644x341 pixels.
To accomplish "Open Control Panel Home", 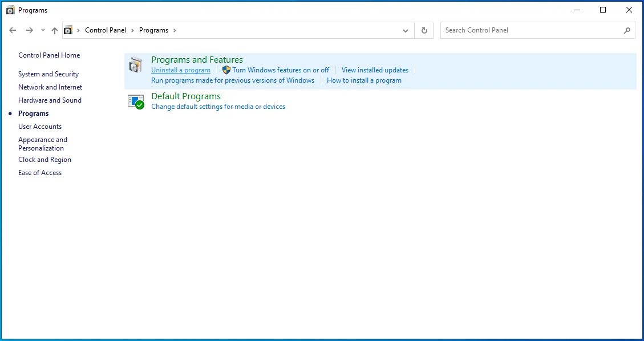I will [49, 55].
